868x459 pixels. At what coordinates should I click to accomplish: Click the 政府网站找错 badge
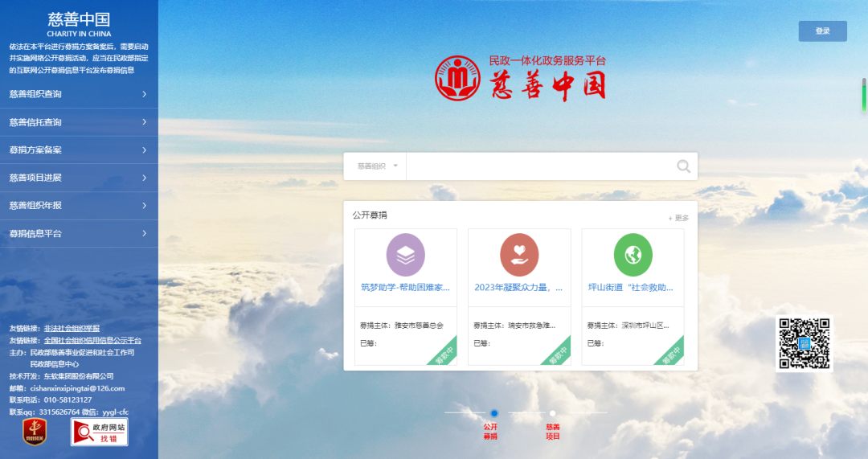tap(100, 432)
